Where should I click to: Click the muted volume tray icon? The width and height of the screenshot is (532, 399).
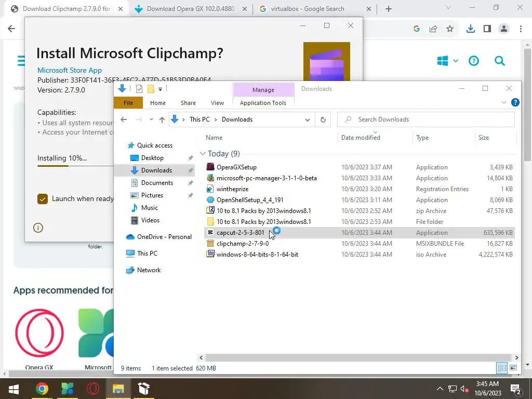pyautogui.click(x=465, y=389)
